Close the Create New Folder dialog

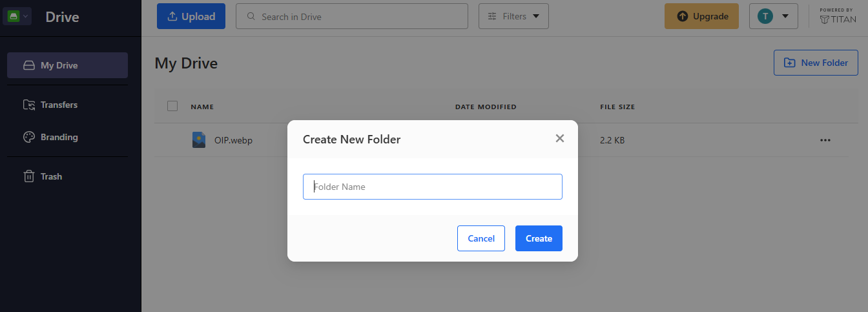560,138
